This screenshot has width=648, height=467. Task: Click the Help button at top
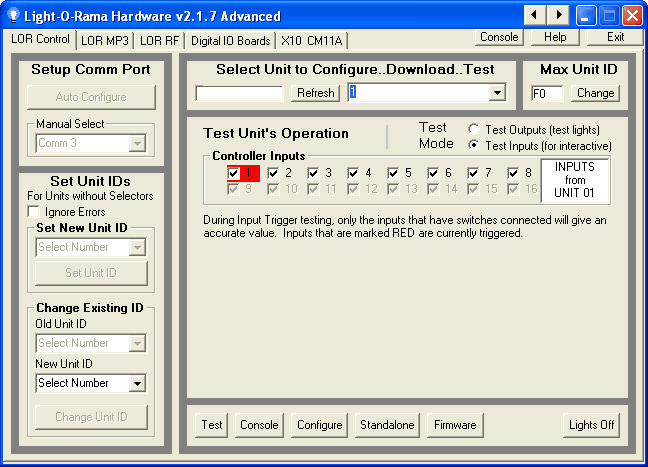pyautogui.click(x=555, y=37)
